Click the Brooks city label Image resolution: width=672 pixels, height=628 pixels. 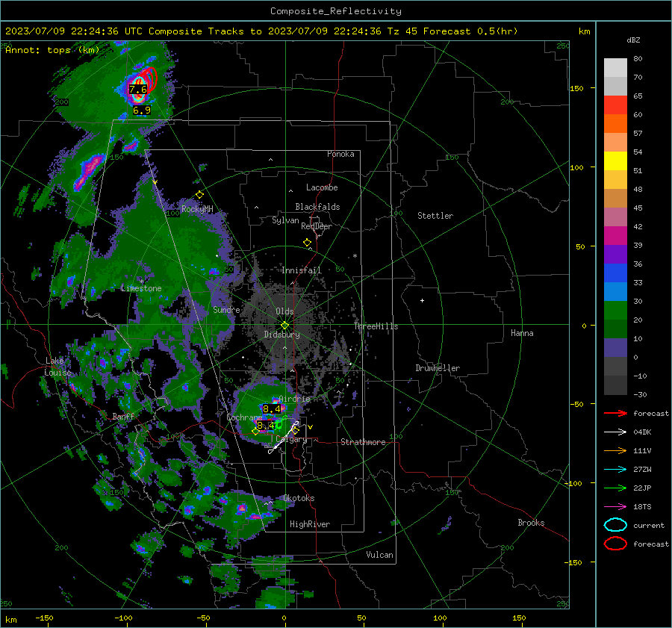coord(531,523)
